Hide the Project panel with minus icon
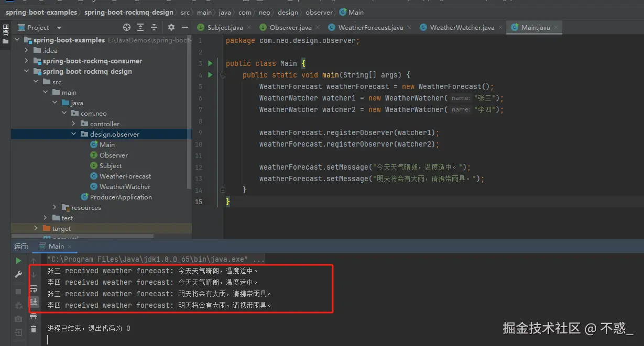The width and height of the screenshot is (644, 346). pyautogui.click(x=184, y=27)
